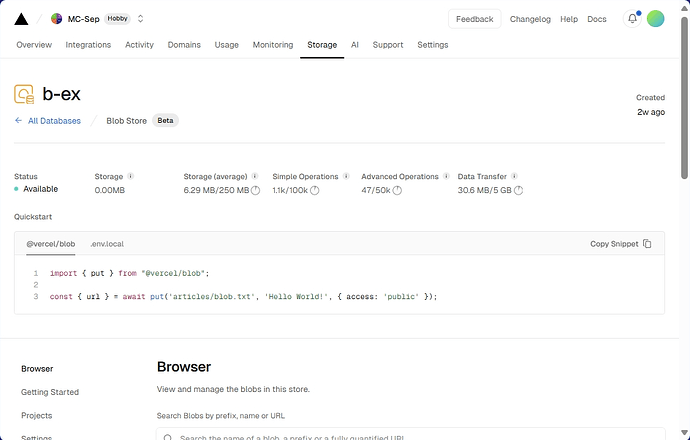The height and width of the screenshot is (440, 690).
Task: Click the import statement code line
Action: coord(129,273)
